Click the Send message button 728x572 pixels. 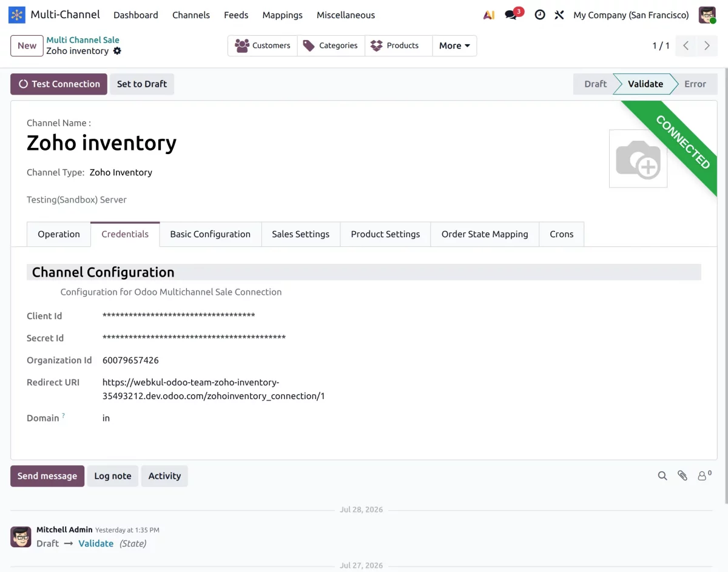pos(47,476)
